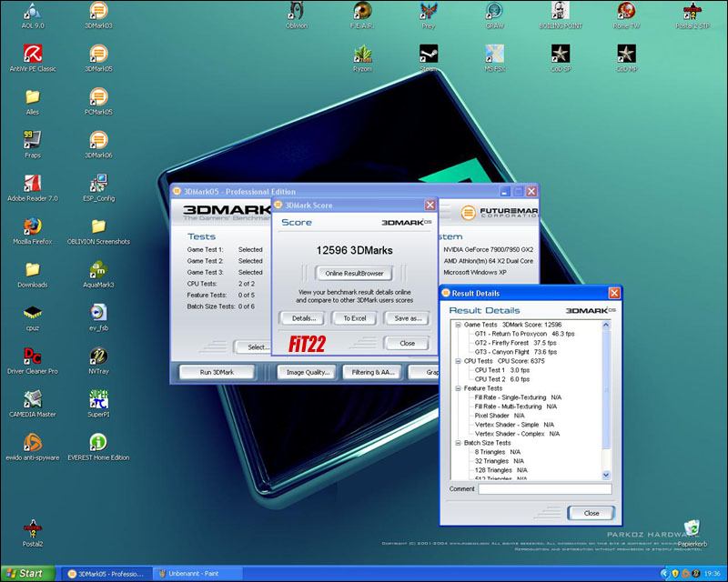This screenshot has height=582, width=728.
Task: Launch Mozilla Firefox from the desktop
Action: [x=33, y=231]
